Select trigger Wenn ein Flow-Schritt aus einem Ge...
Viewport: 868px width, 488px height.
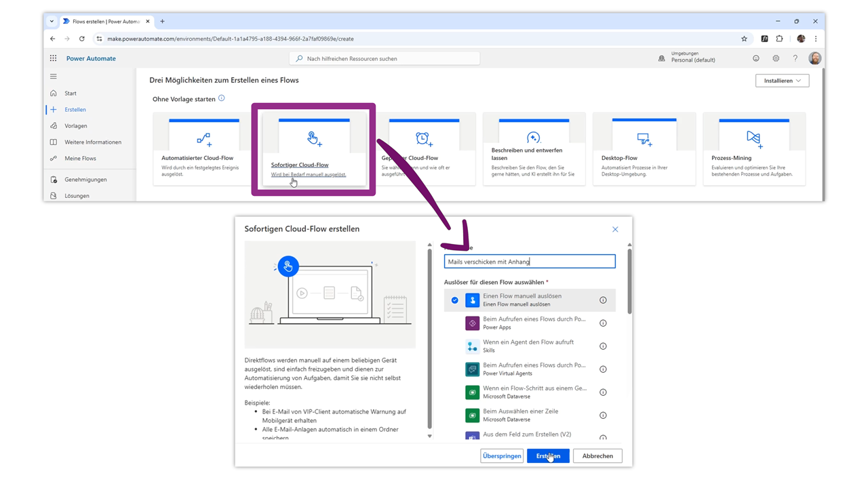pos(530,392)
